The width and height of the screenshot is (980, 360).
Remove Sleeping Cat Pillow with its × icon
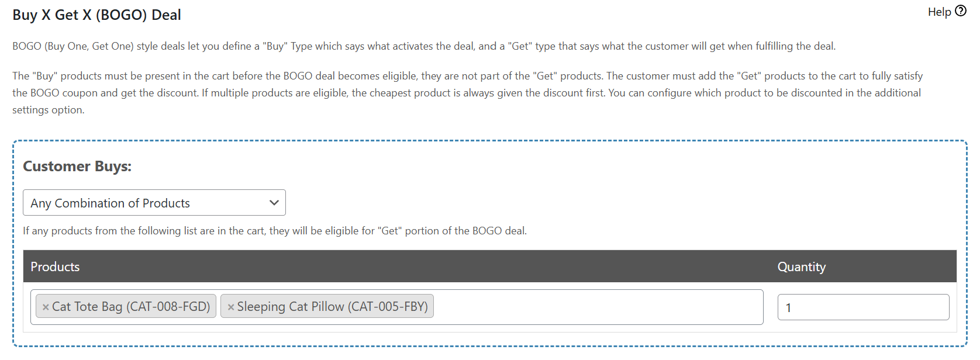231,307
